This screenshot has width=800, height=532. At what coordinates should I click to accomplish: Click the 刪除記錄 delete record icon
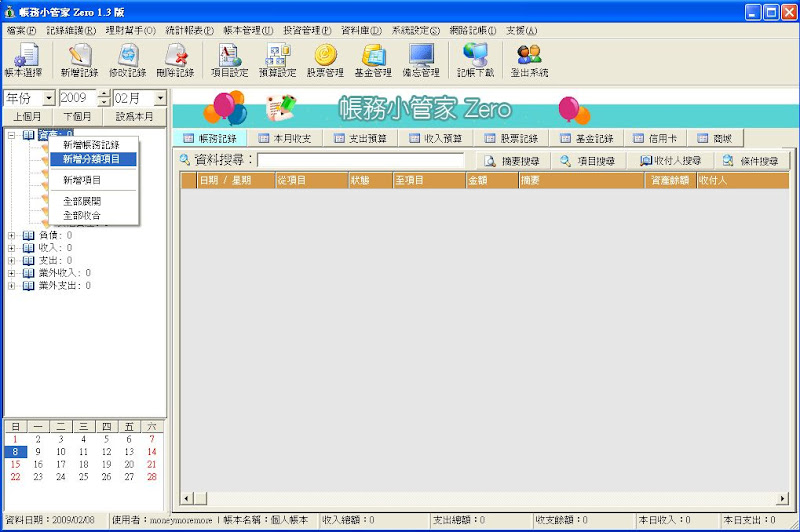[176, 60]
